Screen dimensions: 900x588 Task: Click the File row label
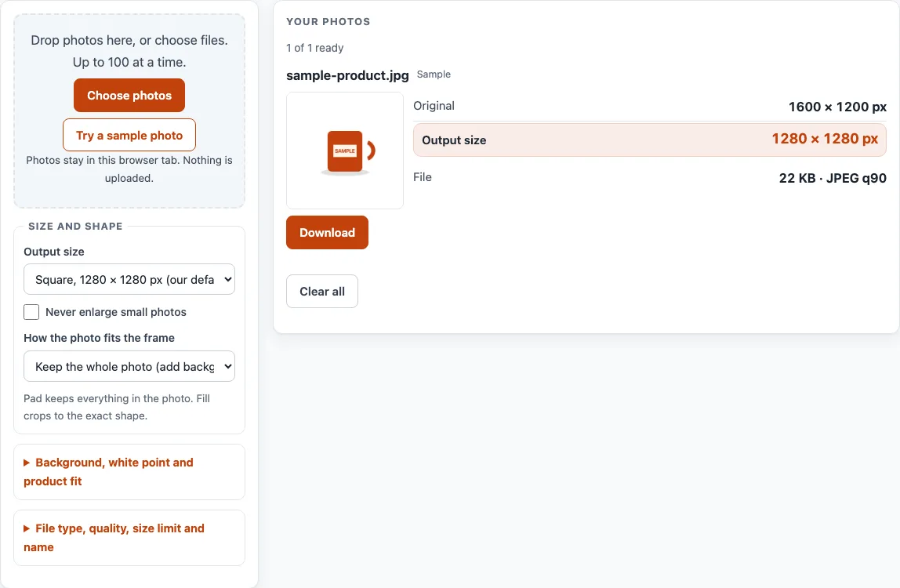click(423, 177)
